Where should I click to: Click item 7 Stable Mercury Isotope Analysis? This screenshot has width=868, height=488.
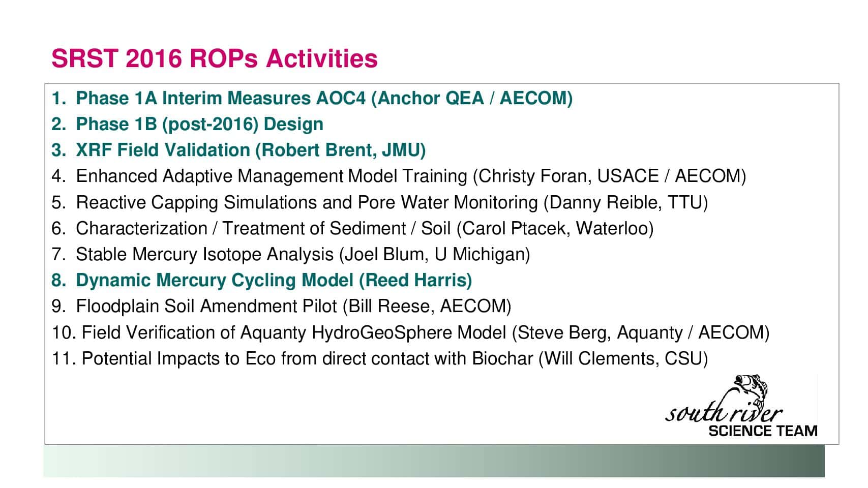point(291,254)
